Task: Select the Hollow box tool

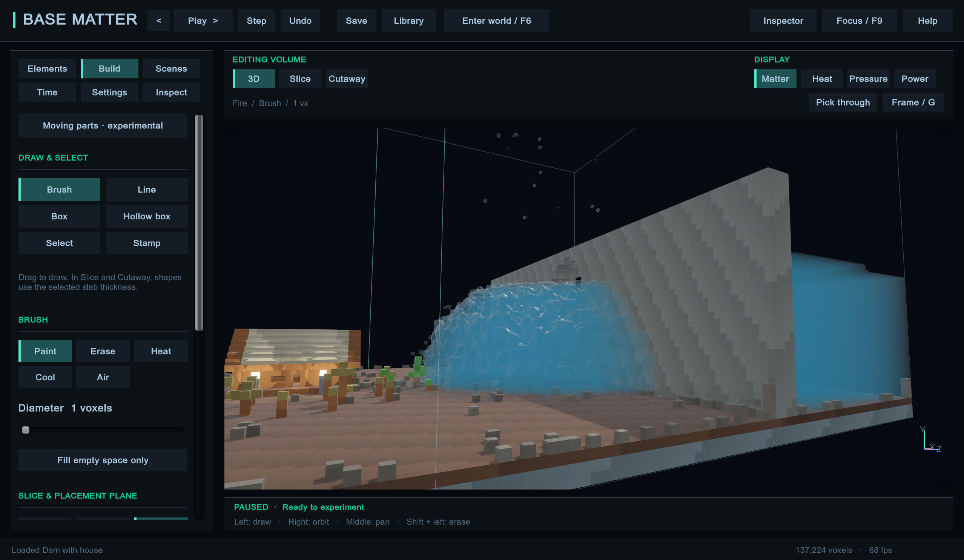Action: [x=146, y=216]
